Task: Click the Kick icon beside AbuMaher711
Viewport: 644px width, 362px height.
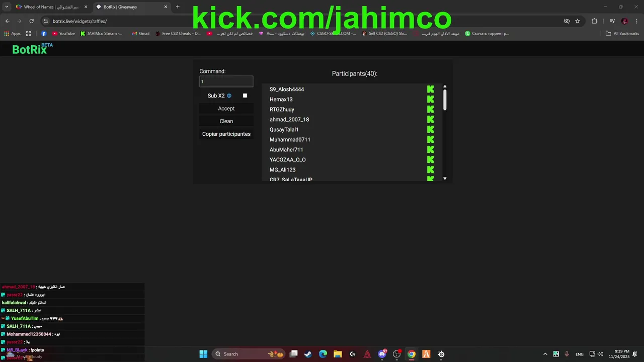Action: pyautogui.click(x=430, y=149)
